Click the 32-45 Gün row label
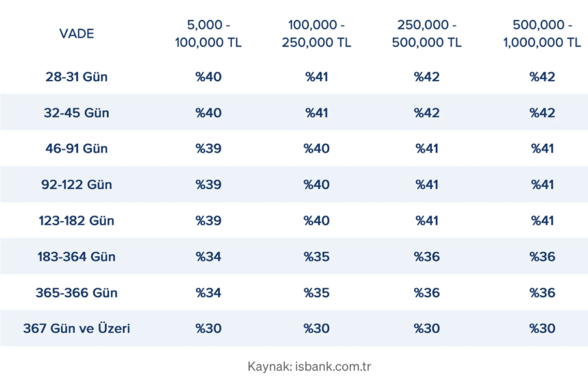588x378 pixels. (x=76, y=113)
